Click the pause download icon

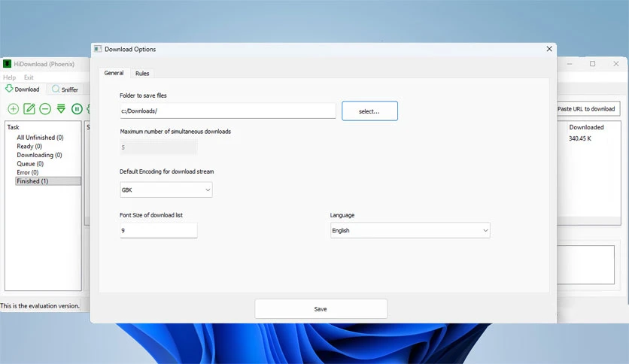77,108
